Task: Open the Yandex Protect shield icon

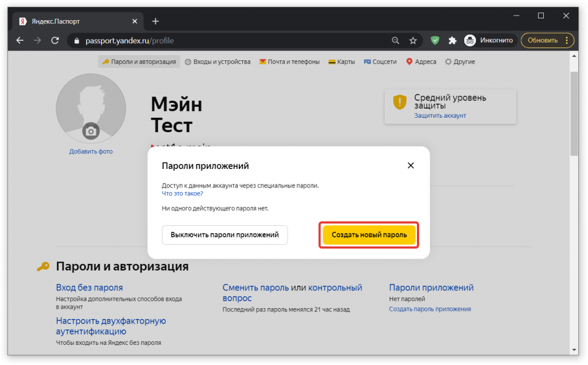Action: 435,40
